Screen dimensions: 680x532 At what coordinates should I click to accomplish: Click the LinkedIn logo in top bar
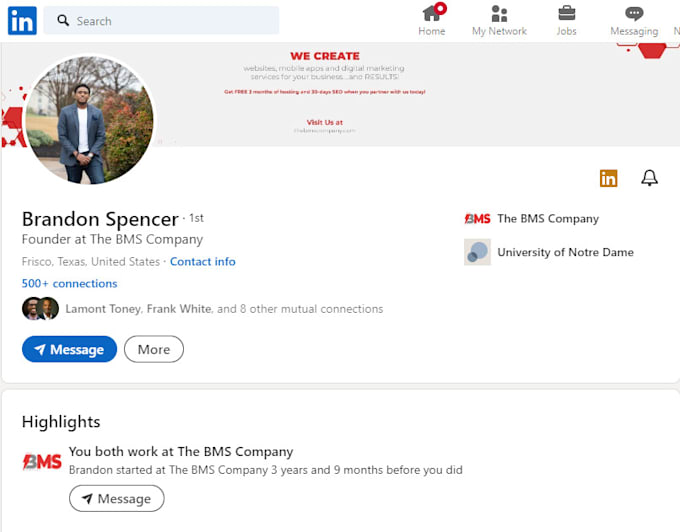[x=22, y=20]
